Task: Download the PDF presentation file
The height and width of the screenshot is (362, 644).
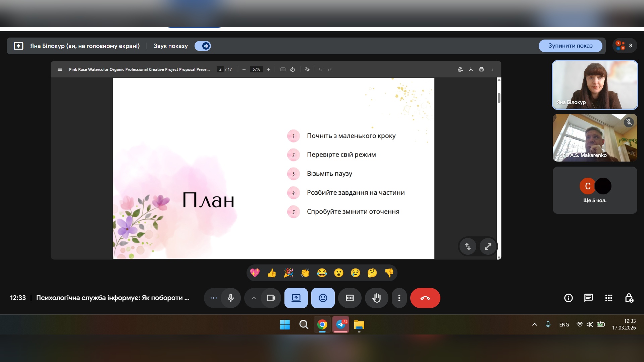Action: 471,69
